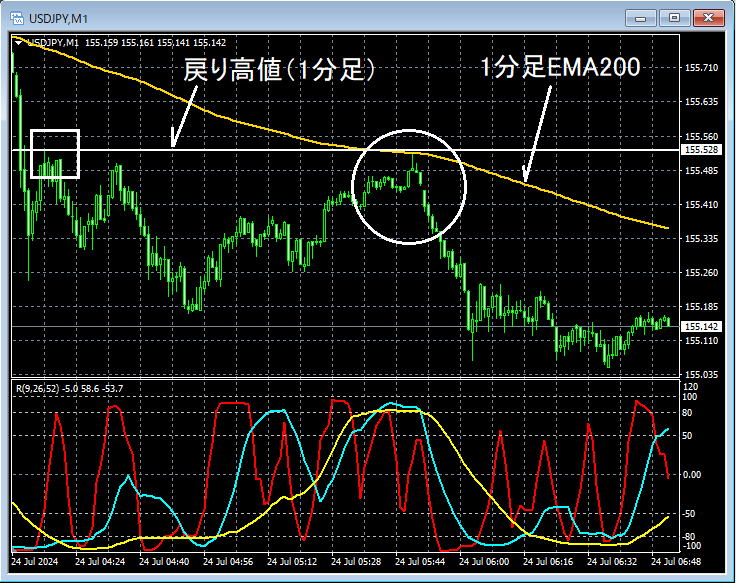
Task: Click the 155.710 price scale label
Action: 701,68
